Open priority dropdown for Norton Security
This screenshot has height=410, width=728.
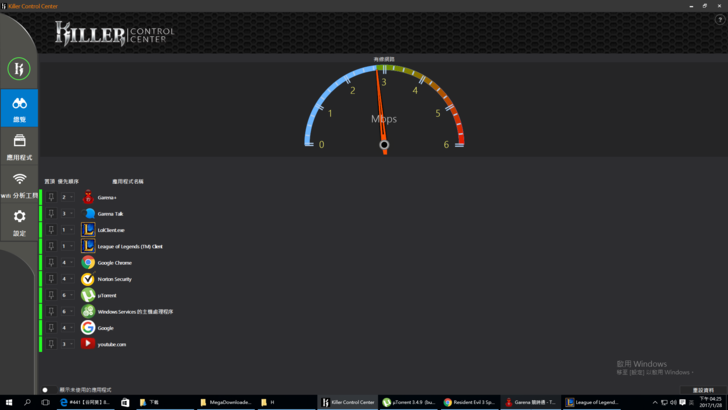(x=67, y=279)
